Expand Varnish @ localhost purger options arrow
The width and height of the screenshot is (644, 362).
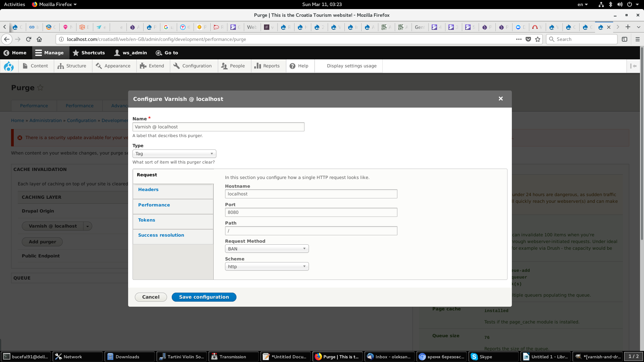click(88, 226)
